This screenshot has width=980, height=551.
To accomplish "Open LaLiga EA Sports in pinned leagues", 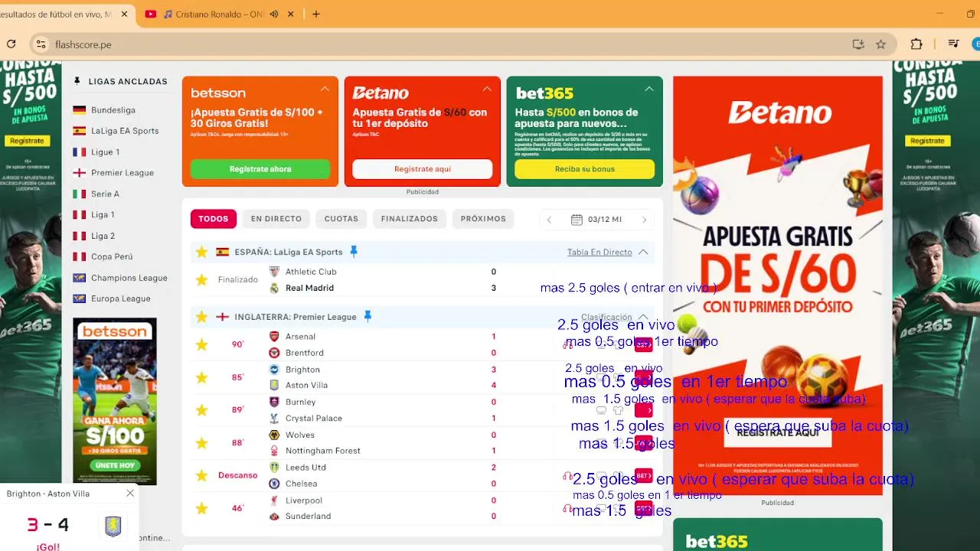I will tap(125, 131).
